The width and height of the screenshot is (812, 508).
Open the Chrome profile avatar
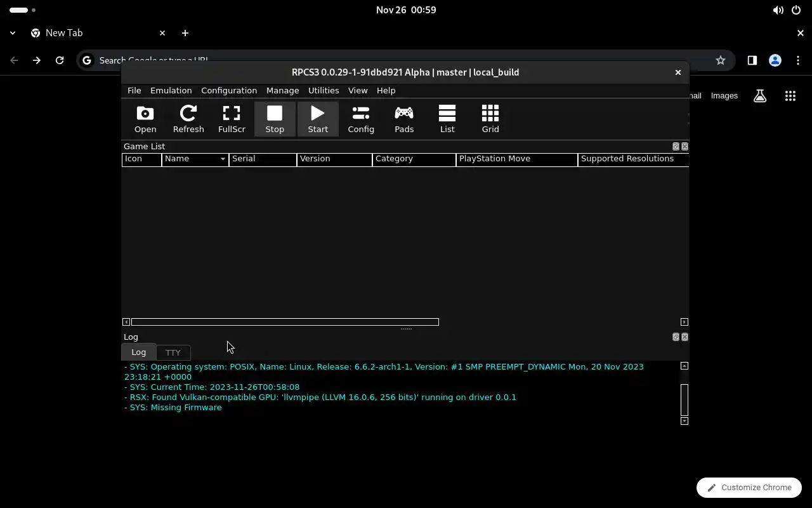click(x=775, y=60)
